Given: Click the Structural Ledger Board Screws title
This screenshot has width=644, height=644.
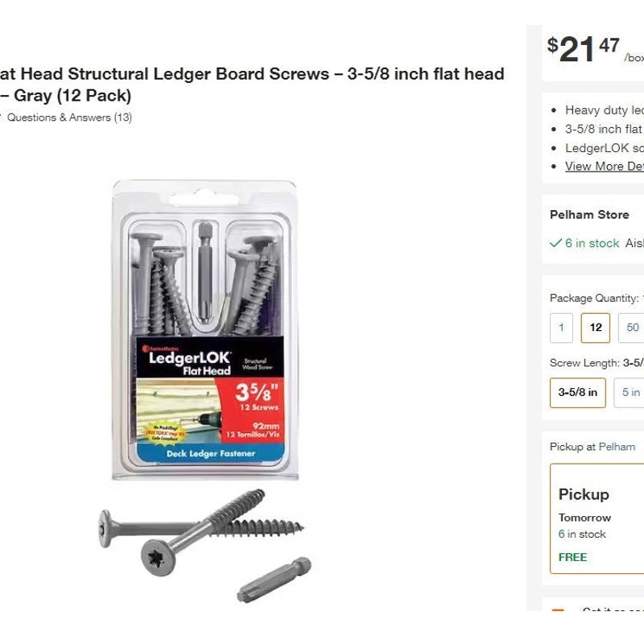Looking at the screenshot, I should pyautogui.click(x=252, y=74).
